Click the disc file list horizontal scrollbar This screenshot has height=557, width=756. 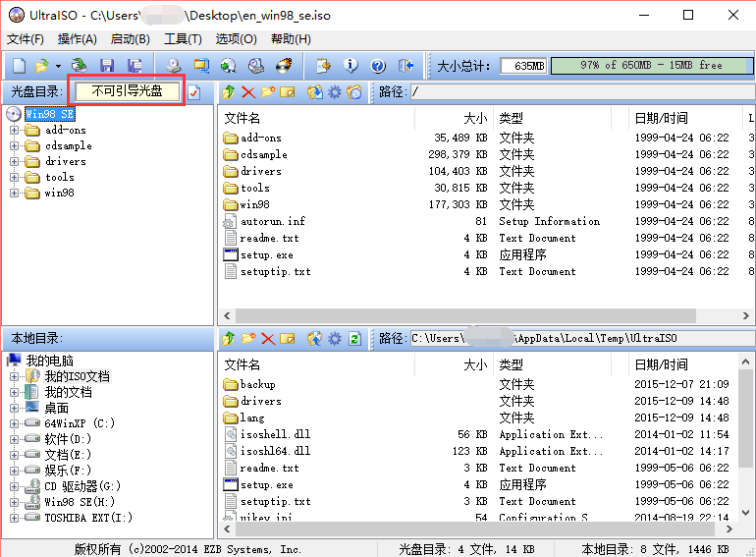[x=465, y=316]
